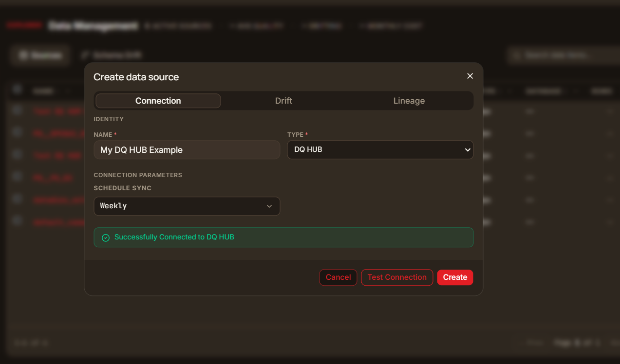
Task: Switch to the Connection tab
Action: point(158,101)
